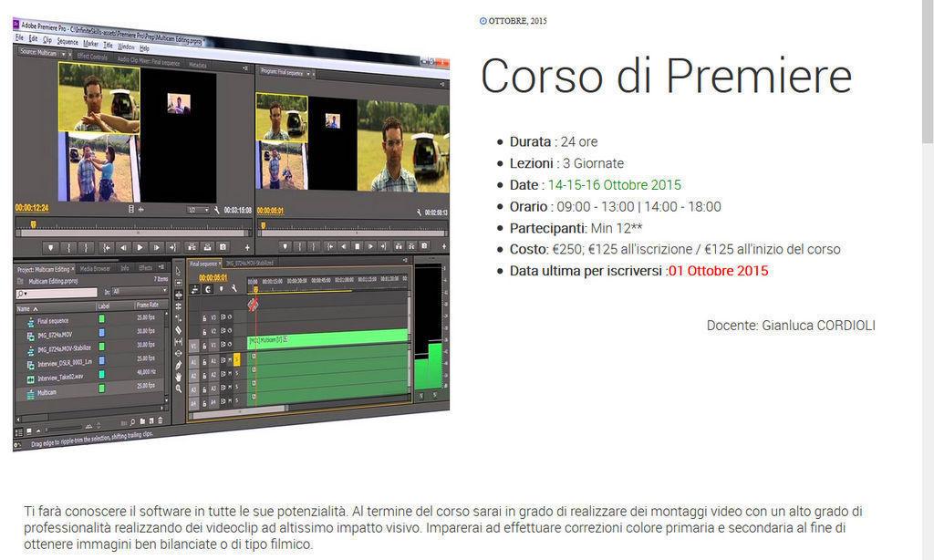
Task: Open the Marker menu in Premiere
Action: pos(90,44)
